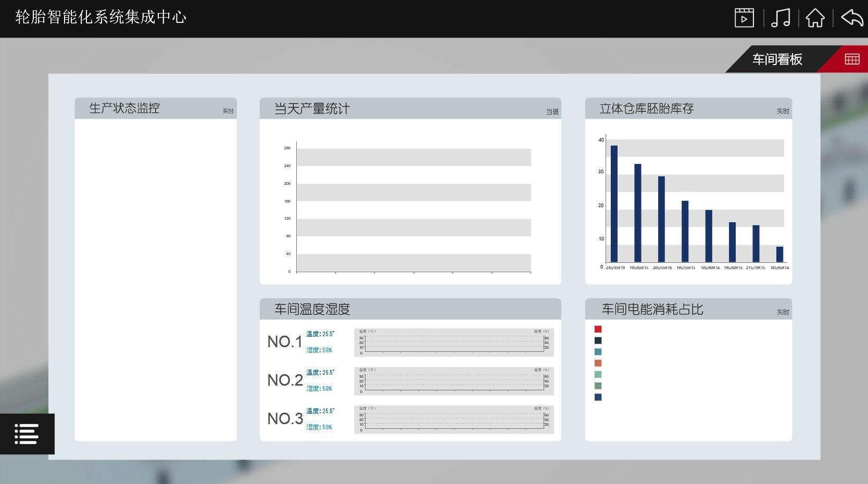The width and height of the screenshot is (868, 484).
Task: Click the 205/55R16 bar in inventory chart
Action: pyautogui.click(x=661, y=219)
